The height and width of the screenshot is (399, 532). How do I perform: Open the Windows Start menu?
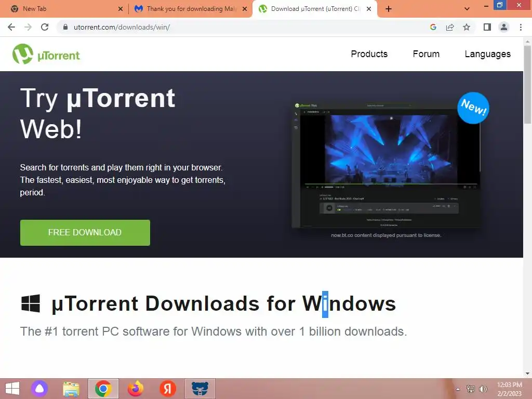point(12,389)
